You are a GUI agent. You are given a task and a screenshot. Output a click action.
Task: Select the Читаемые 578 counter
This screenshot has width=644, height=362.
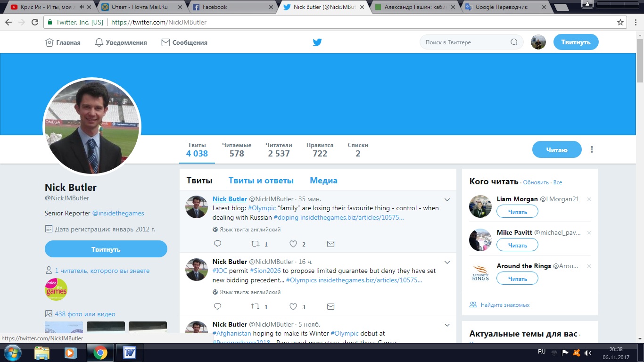coord(237,150)
